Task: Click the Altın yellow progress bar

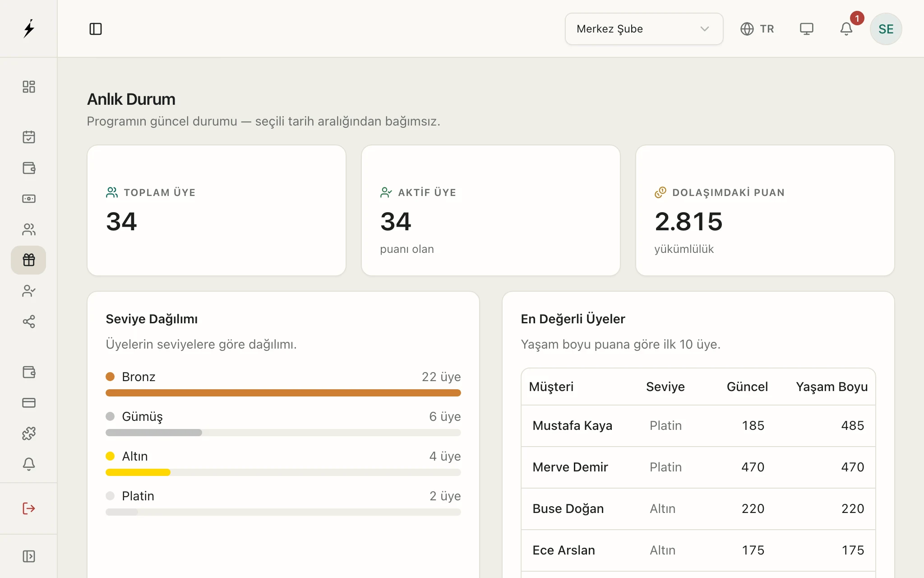Action: point(138,472)
